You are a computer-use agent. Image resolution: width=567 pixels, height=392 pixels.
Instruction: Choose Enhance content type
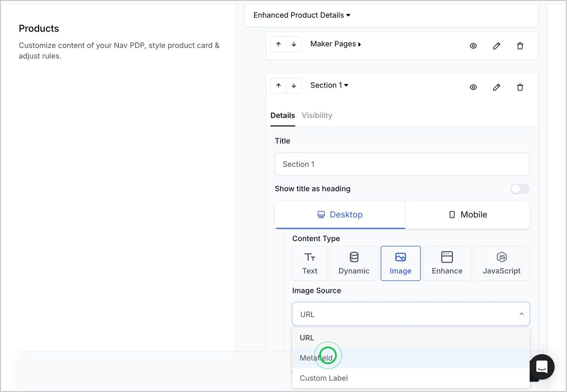(447, 263)
